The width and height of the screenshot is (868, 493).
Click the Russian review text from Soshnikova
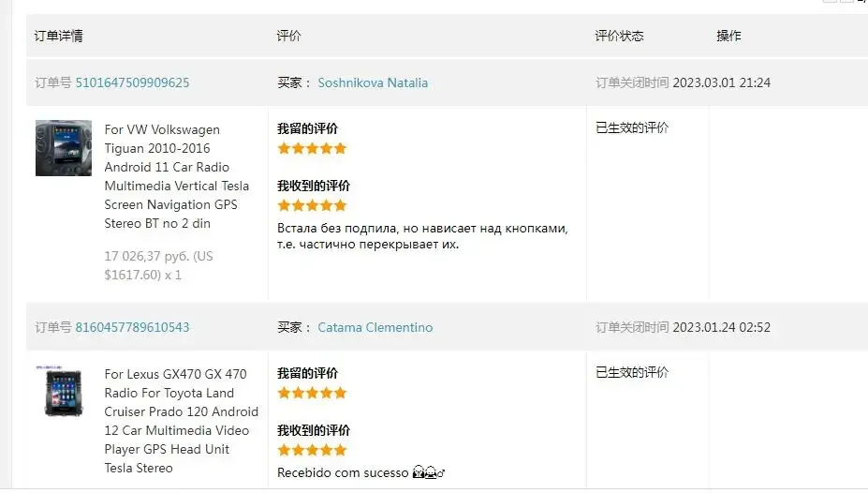pyautogui.click(x=422, y=236)
